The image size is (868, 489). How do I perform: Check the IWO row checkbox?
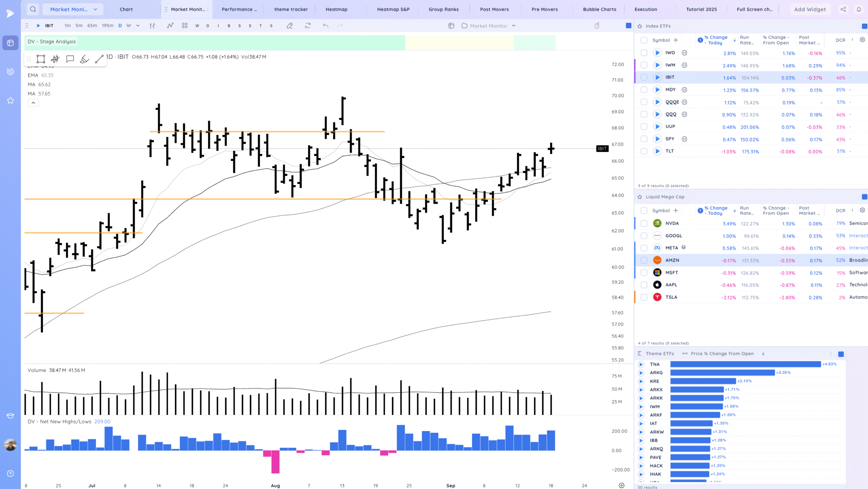click(644, 53)
